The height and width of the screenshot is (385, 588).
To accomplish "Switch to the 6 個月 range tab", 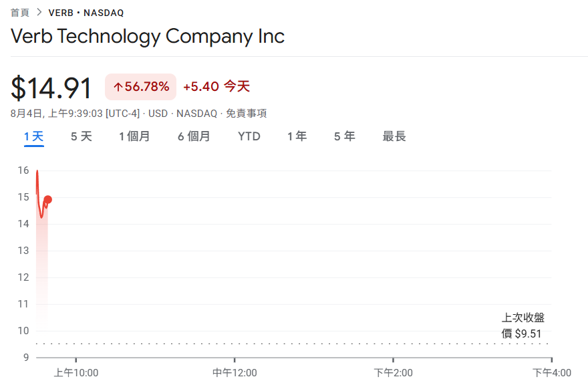I will (x=194, y=136).
